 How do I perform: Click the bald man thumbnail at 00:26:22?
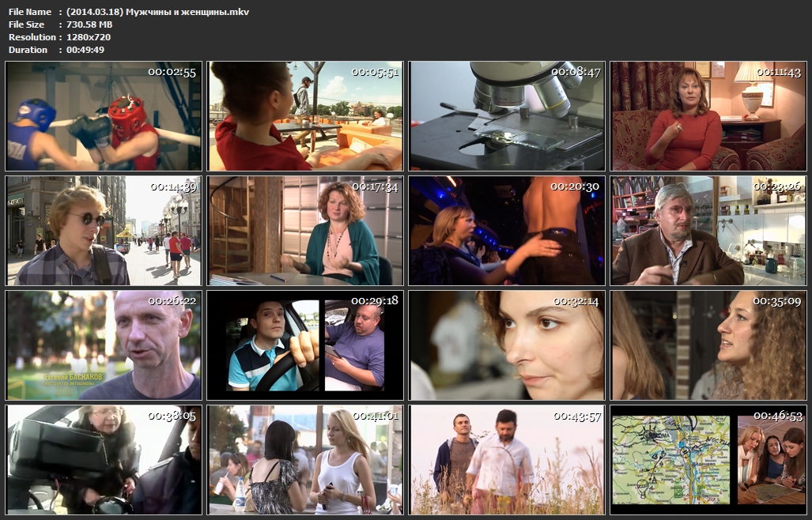click(104, 345)
